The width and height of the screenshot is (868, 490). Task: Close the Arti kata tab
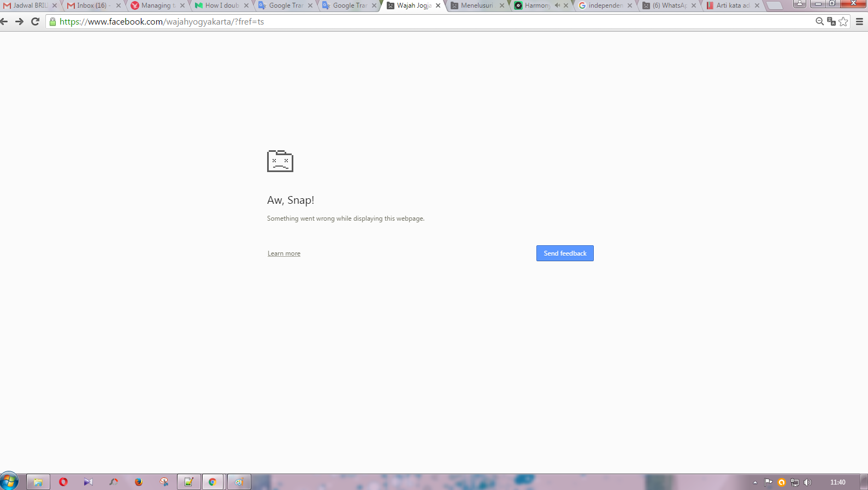[x=757, y=5]
